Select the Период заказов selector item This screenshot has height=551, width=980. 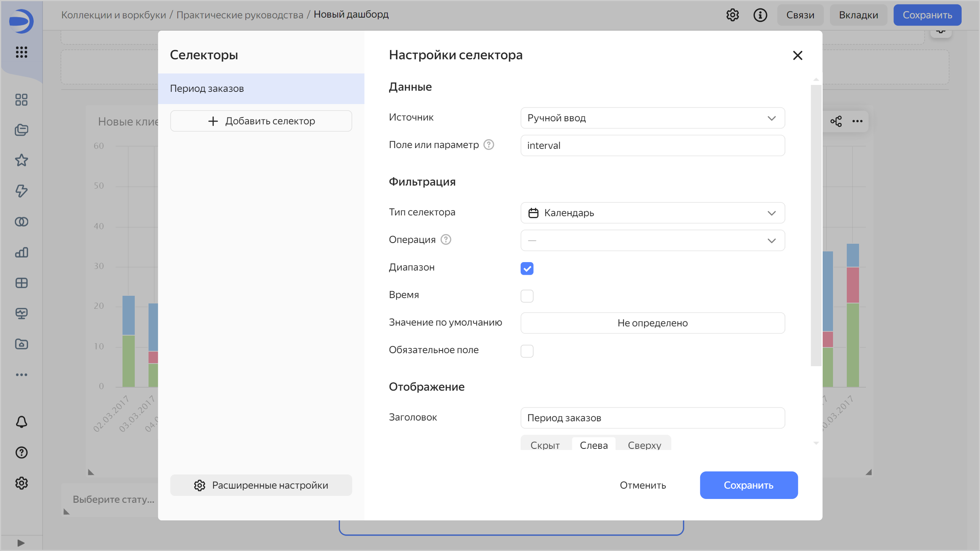point(261,89)
